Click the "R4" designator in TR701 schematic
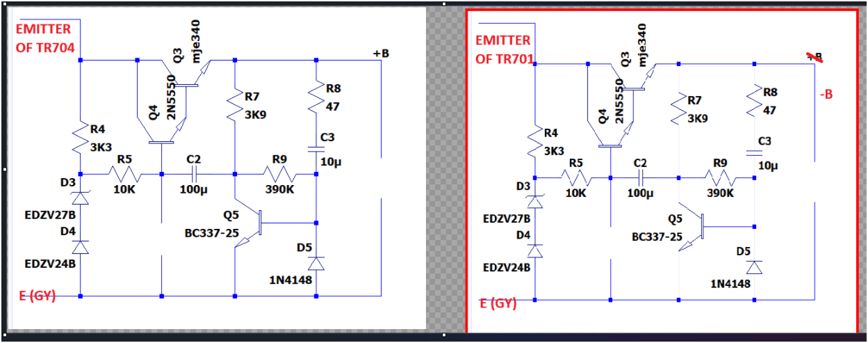Viewport: 868px width, 343px height. tap(552, 132)
